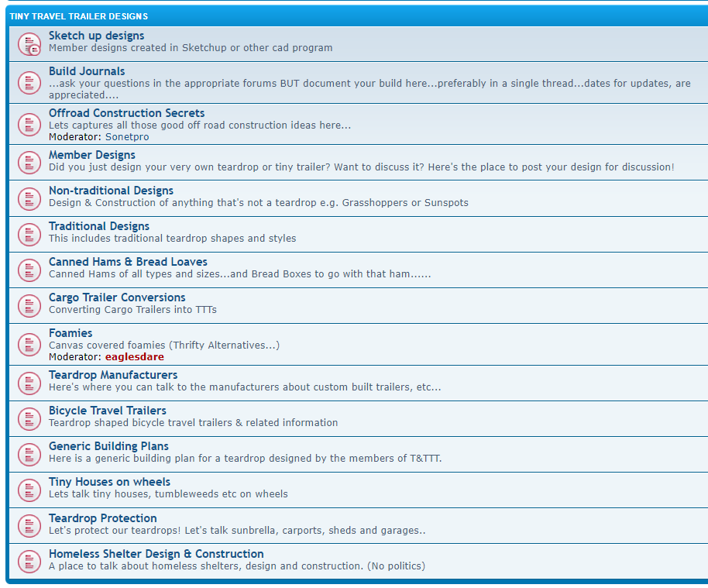Image resolution: width=708 pixels, height=588 pixels.
Task: Open Canned Hams & Bread Loaves forum
Action: tap(128, 262)
